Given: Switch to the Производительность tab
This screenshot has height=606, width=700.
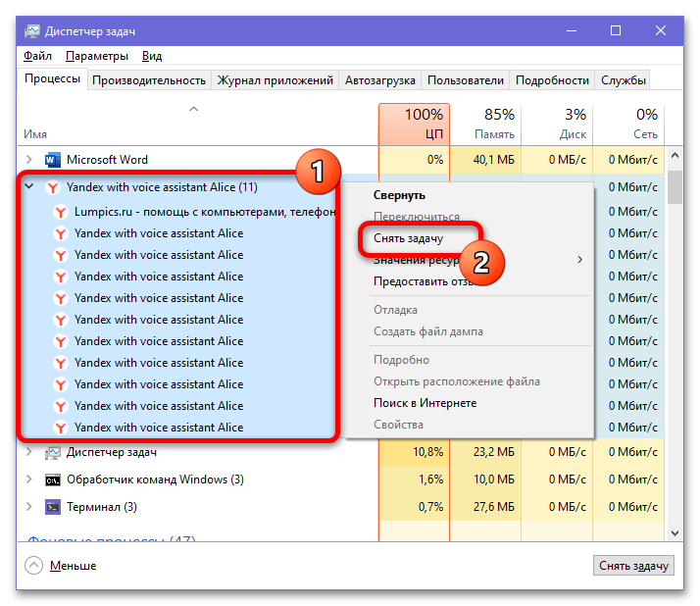Looking at the screenshot, I should [x=149, y=80].
